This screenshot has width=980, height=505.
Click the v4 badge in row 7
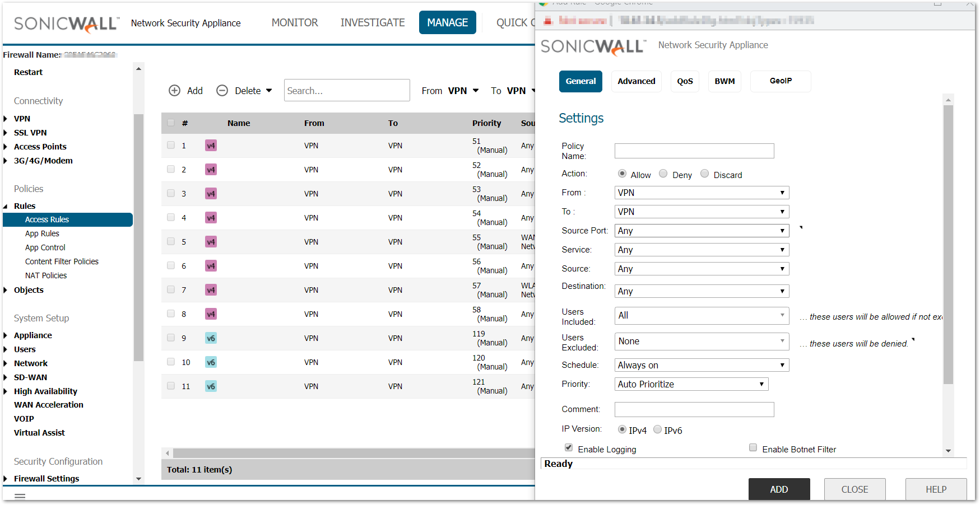(x=211, y=290)
